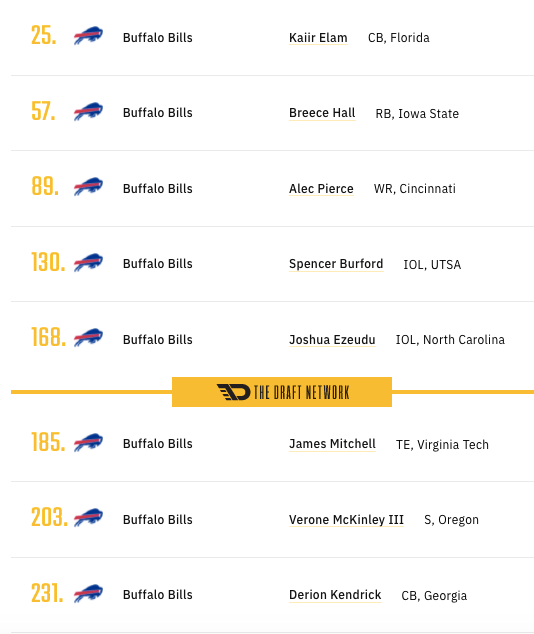Select Verone McKinley III link

[x=346, y=520]
